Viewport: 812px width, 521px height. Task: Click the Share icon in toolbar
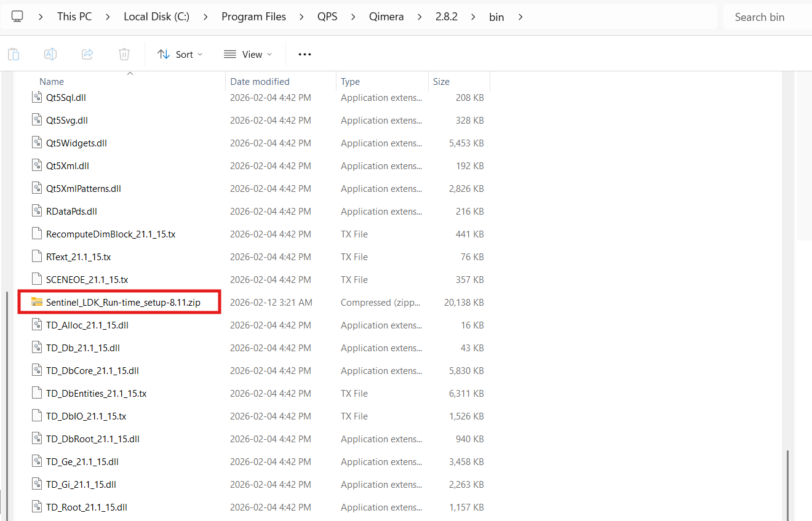pyautogui.click(x=87, y=54)
